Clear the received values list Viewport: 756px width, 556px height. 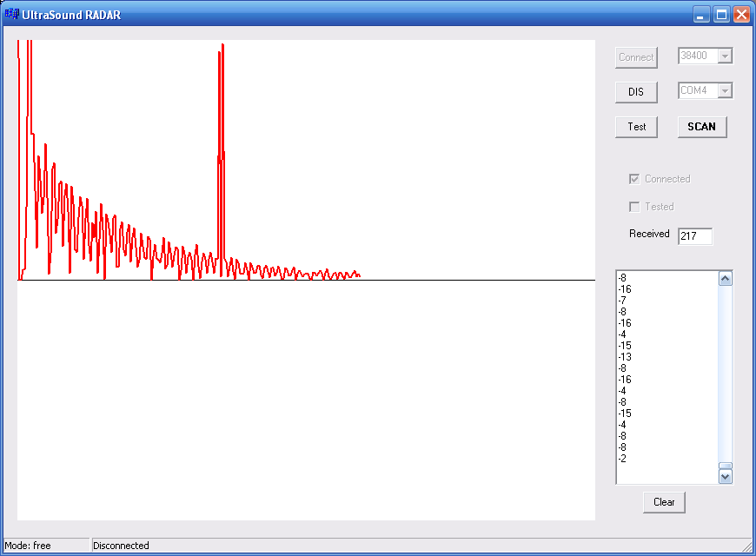click(664, 502)
